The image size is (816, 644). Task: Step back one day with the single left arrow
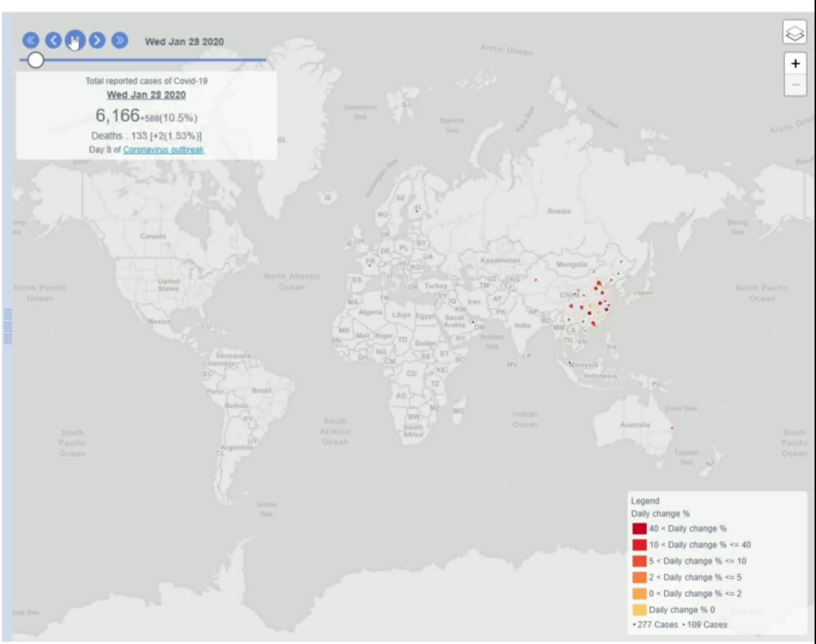point(53,41)
